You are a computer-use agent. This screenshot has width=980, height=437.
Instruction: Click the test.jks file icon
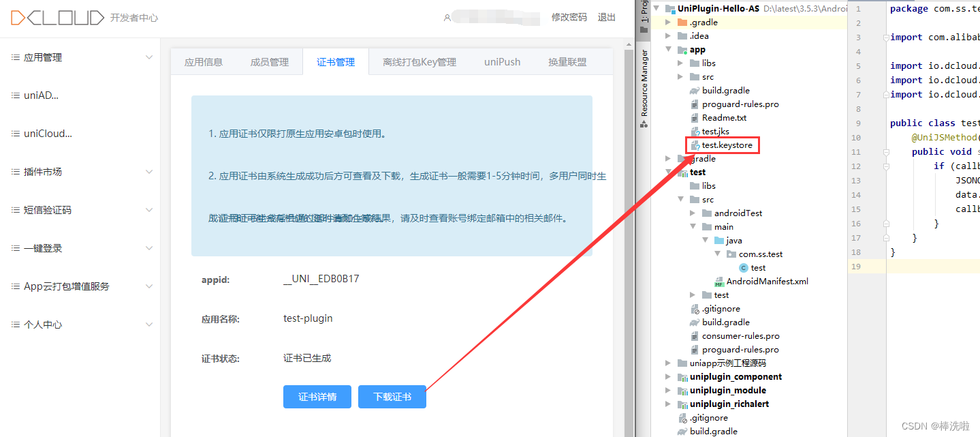(x=695, y=132)
